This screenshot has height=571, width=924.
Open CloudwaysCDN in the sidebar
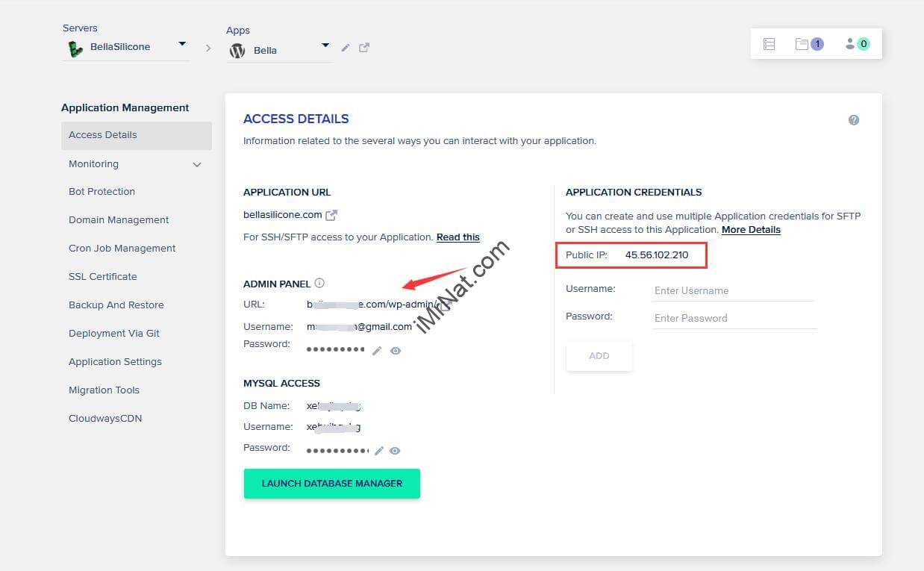tap(105, 419)
